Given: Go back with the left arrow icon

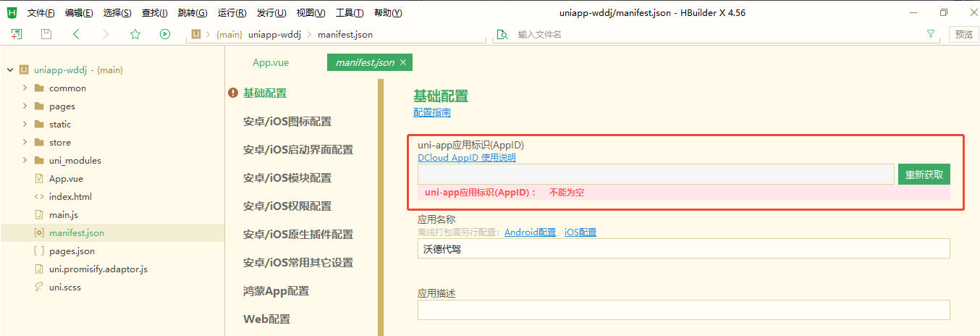Looking at the screenshot, I should click(x=76, y=34).
